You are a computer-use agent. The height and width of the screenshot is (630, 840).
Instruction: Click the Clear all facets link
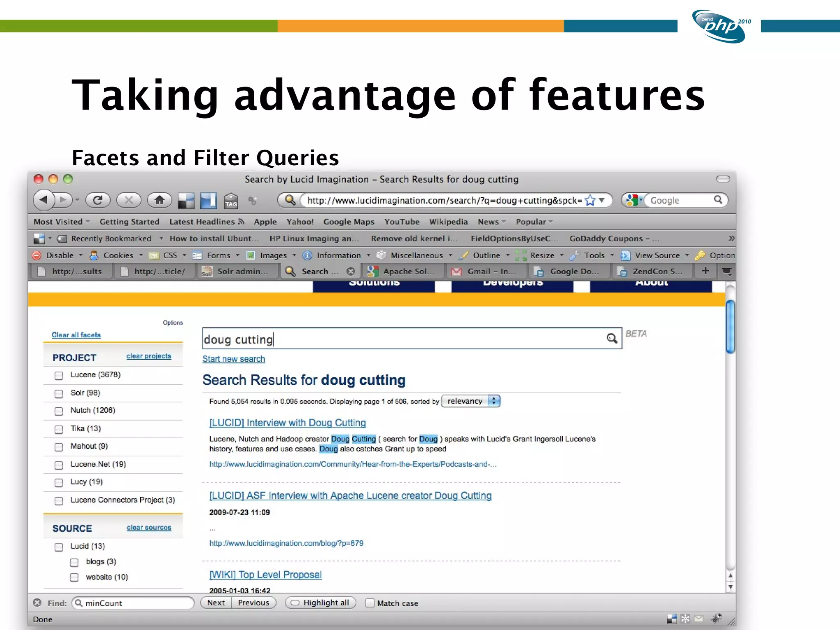click(x=76, y=335)
